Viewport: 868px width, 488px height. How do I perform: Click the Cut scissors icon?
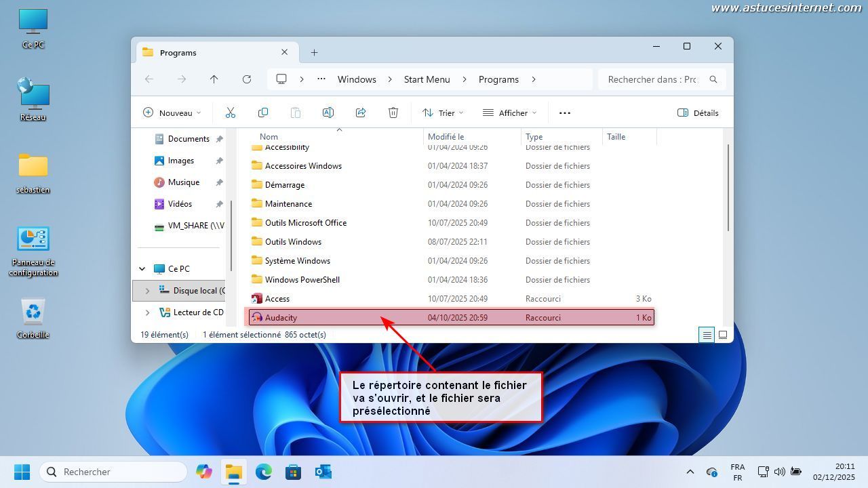(231, 113)
